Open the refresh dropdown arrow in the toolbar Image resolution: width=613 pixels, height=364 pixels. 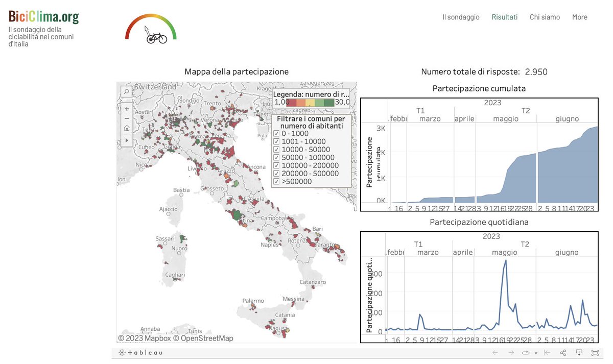pos(536,353)
